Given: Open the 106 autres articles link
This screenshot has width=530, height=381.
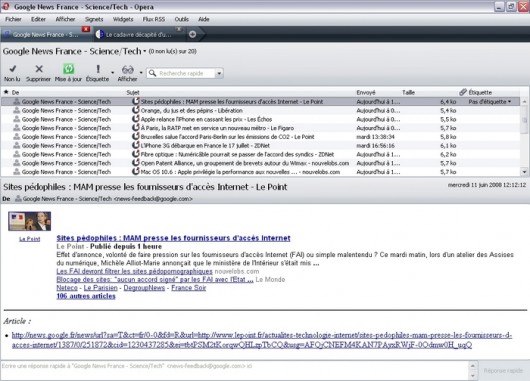Looking at the screenshot, I should [x=86, y=296].
